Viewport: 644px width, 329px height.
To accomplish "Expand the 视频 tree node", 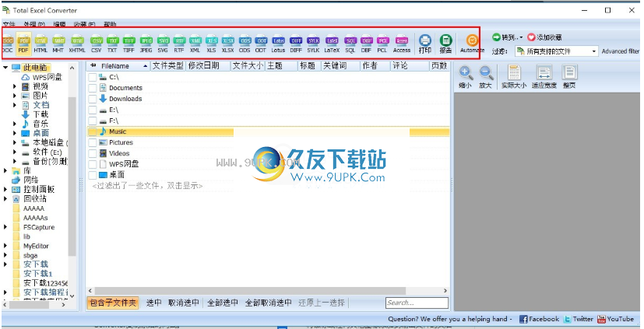I will point(15,86).
